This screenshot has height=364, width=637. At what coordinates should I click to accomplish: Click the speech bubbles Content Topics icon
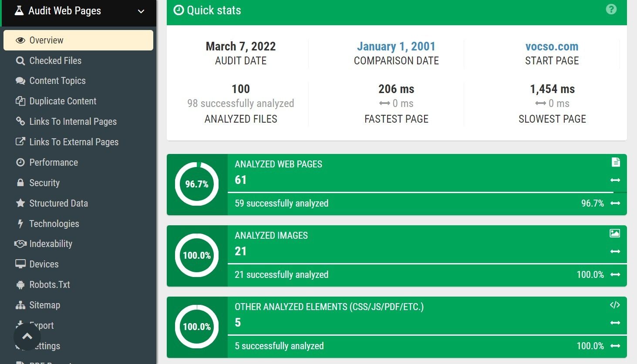(20, 81)
